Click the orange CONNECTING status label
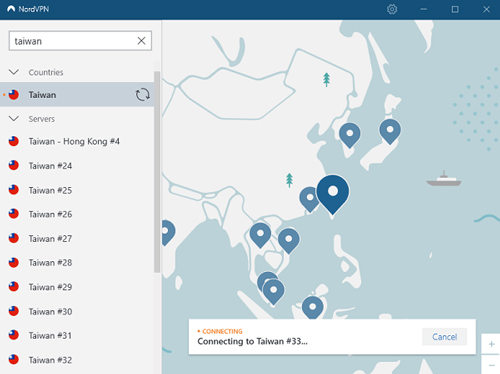 tap(222, 331)
